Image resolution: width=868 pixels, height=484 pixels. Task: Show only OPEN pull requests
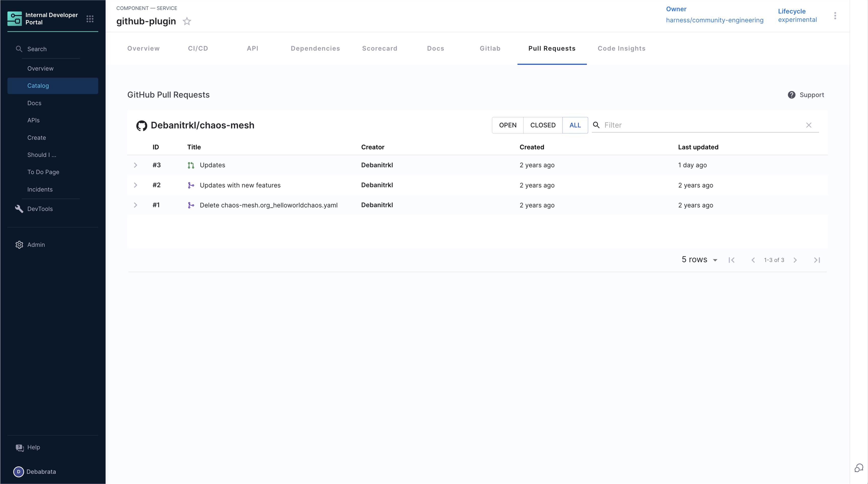508,125
